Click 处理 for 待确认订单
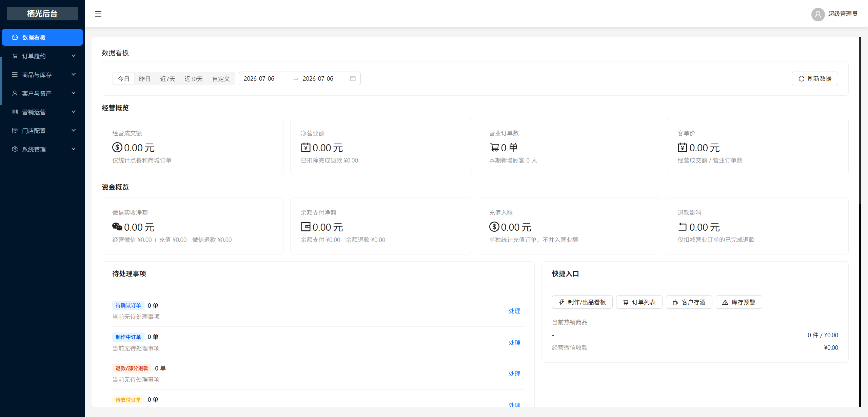The image size is (868, 417). click(514, 311)
